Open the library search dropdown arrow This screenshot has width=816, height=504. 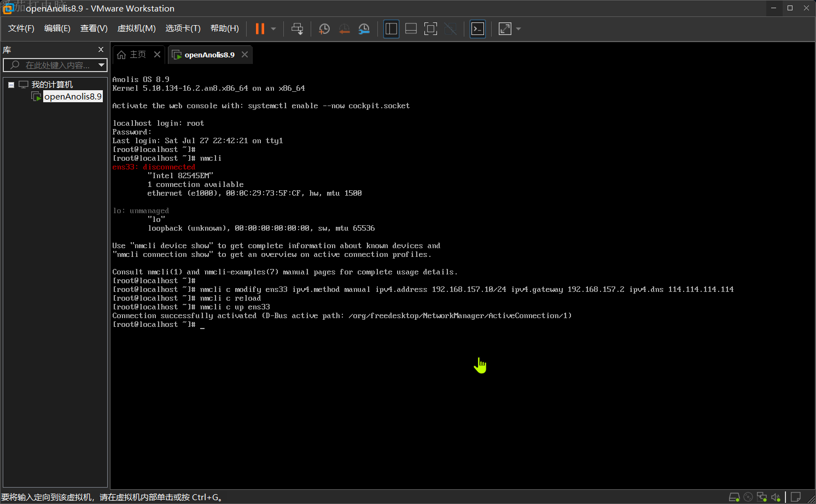pyautogui.click(x=101, y=65)
